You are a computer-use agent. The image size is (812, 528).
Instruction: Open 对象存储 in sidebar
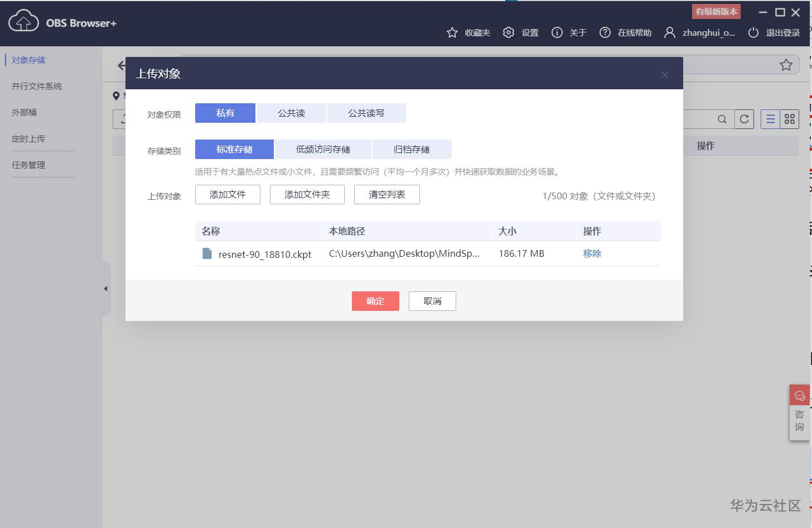pyautogui.click(x=28, y=60)
